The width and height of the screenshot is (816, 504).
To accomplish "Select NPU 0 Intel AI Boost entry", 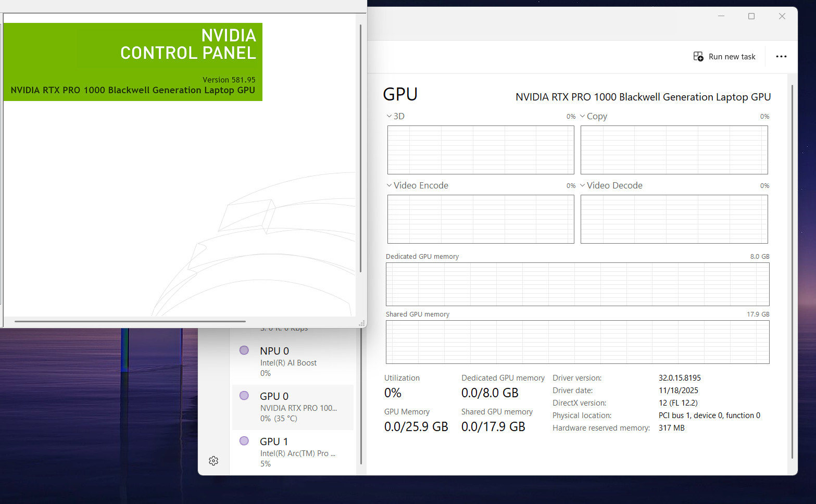I will tap(293, 362).
